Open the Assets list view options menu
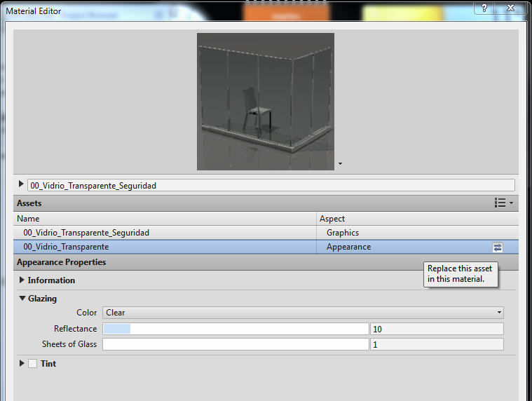The width and height of the screenshot is (532, 401). tap(504, 203)
